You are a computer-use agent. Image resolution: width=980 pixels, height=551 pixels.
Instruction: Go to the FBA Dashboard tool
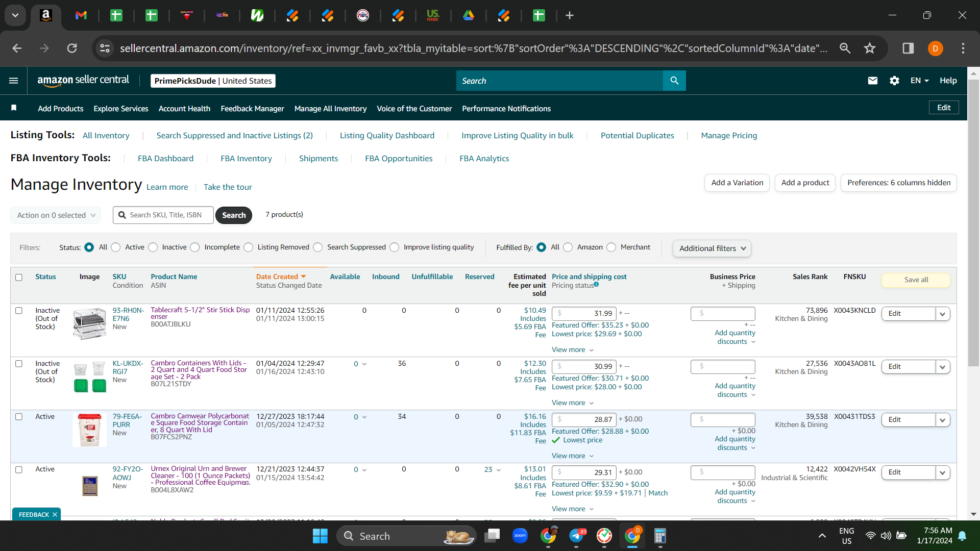(x=165, y=159)
